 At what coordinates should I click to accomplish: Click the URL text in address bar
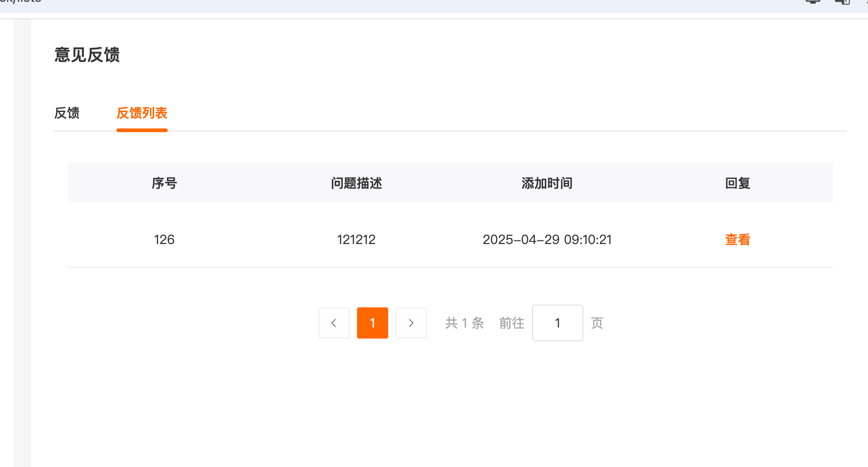pyautogui.click(x=21, y=1)
